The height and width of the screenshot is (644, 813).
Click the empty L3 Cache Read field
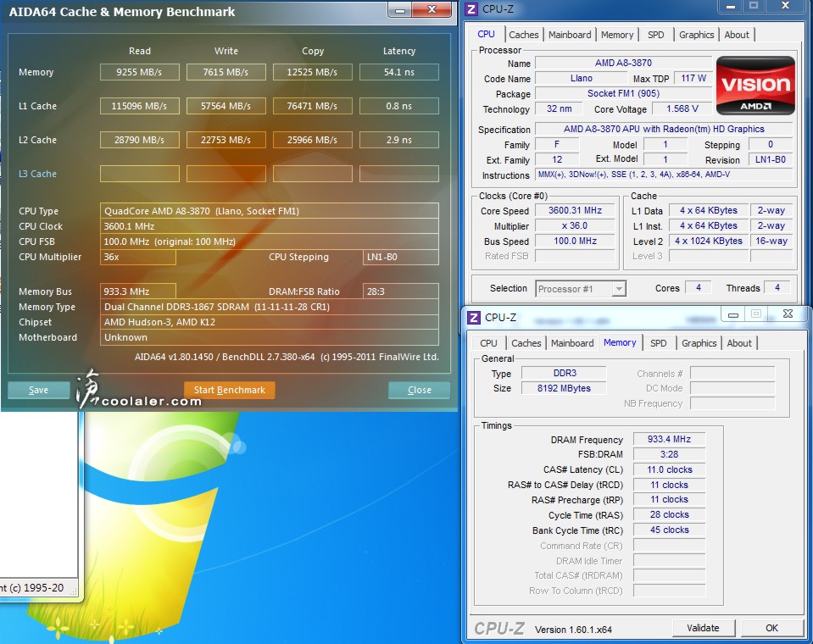(x=140, y=174)
